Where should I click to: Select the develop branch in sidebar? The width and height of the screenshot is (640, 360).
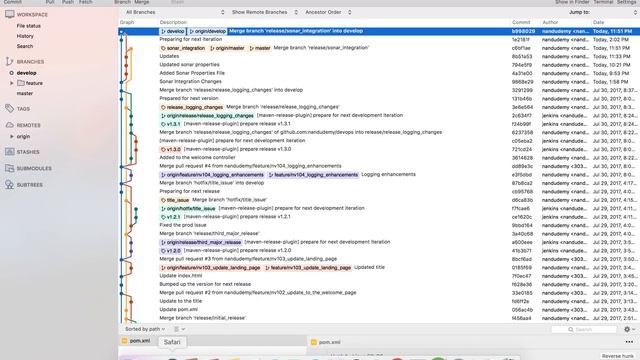point(27,73)
